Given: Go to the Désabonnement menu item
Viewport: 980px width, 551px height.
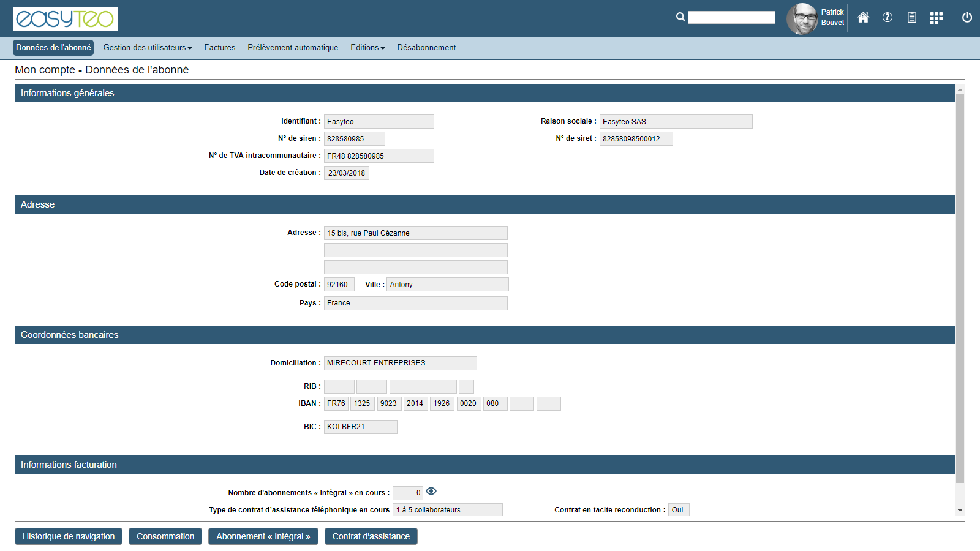Looking at the screenshot, I should [x=426, y=48].
